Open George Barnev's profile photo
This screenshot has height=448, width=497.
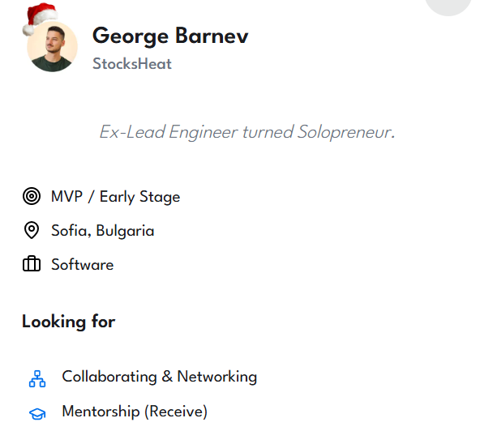[x=53, y=48]
